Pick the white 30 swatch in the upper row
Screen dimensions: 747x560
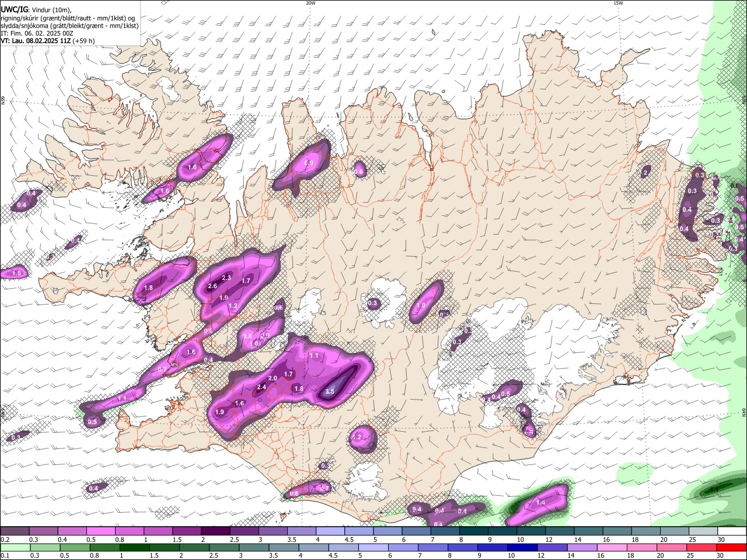[732, 531]
